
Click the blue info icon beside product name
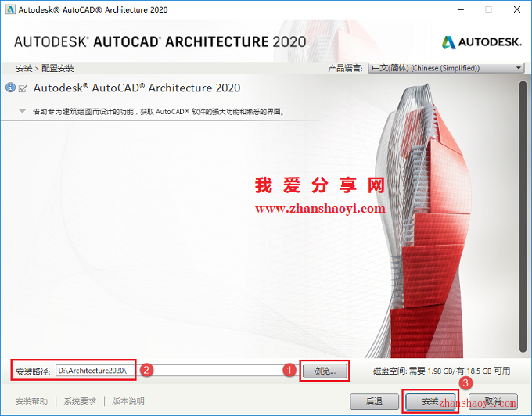(10, 88)
